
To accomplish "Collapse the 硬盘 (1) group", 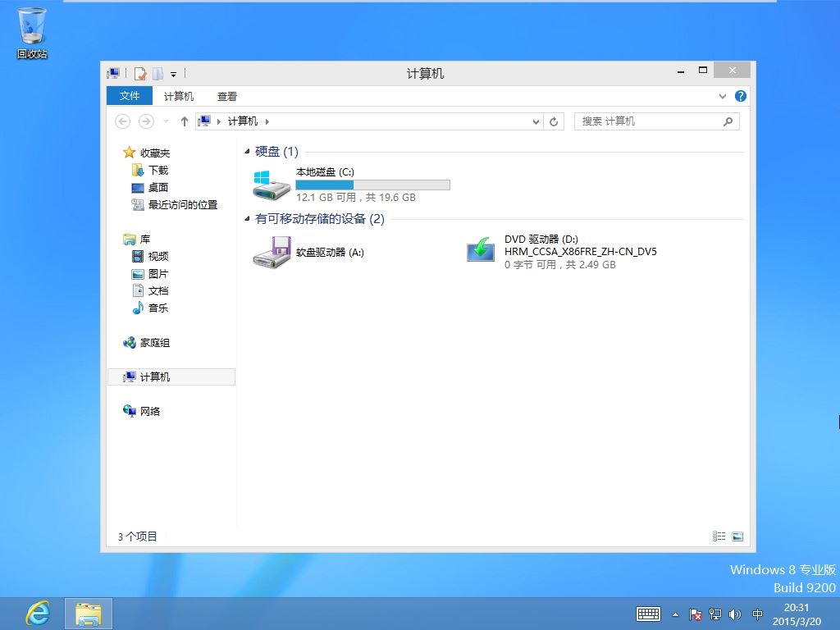I will [x=247, y=152].
